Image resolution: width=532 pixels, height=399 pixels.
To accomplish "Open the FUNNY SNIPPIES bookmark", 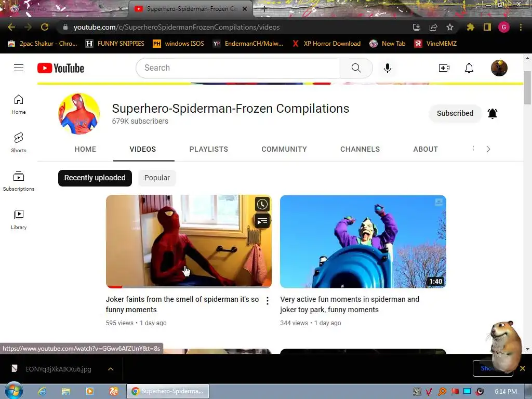I will point(115,44).
